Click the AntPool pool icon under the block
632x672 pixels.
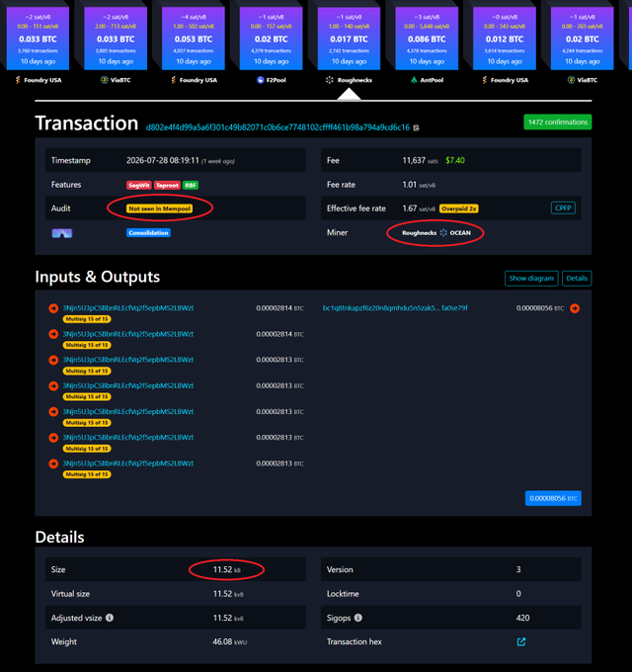[414, 80]
